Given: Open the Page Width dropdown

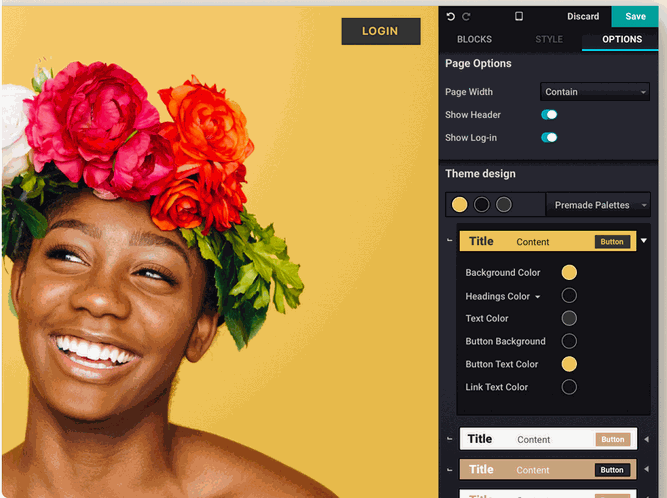Looking at the screenshot, I should 595,92.
